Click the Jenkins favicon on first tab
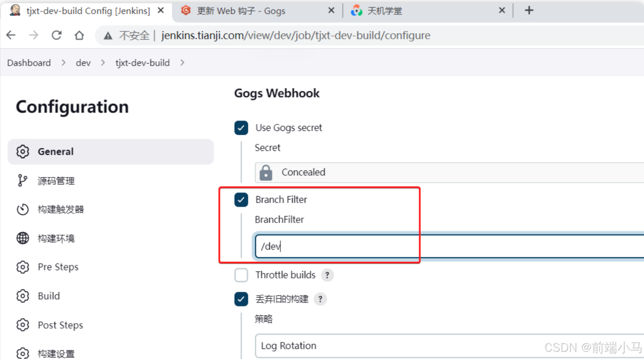The height and width of the screenshot is (359, 644). pyautogui.click(x=15, y=10)
